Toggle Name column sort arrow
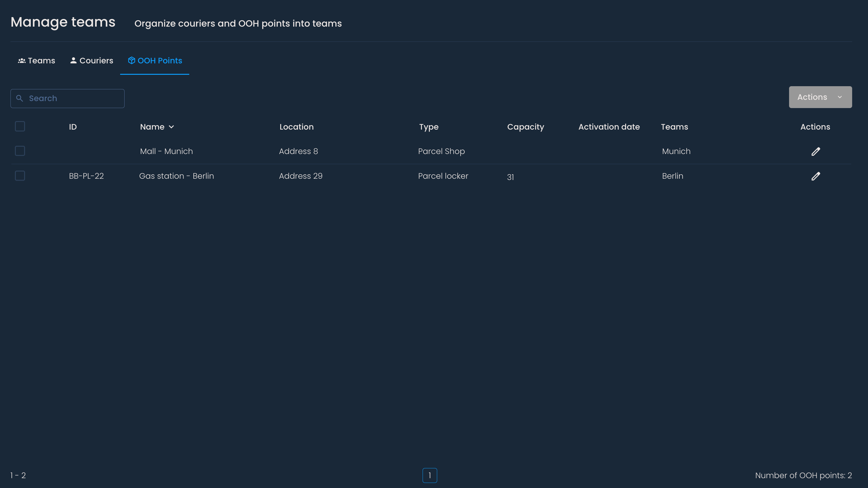 171,127
